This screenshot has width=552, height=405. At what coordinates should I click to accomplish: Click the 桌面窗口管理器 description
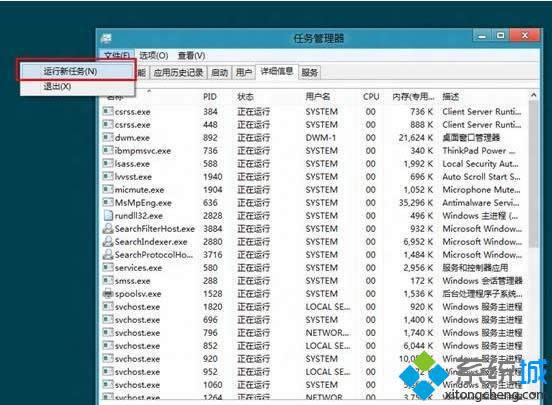pyautogui.click(x=471, y=138)
